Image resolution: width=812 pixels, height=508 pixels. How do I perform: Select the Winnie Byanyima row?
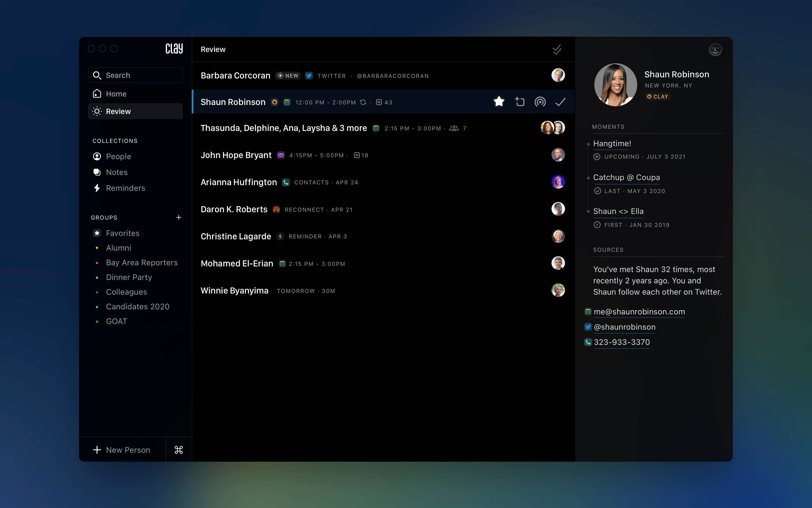click(383, 291)
